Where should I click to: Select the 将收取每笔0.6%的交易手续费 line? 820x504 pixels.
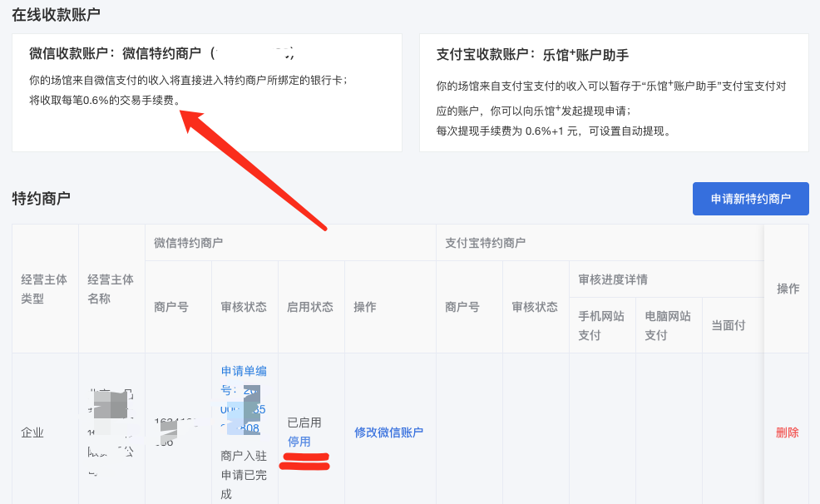[x=105, y=100]
